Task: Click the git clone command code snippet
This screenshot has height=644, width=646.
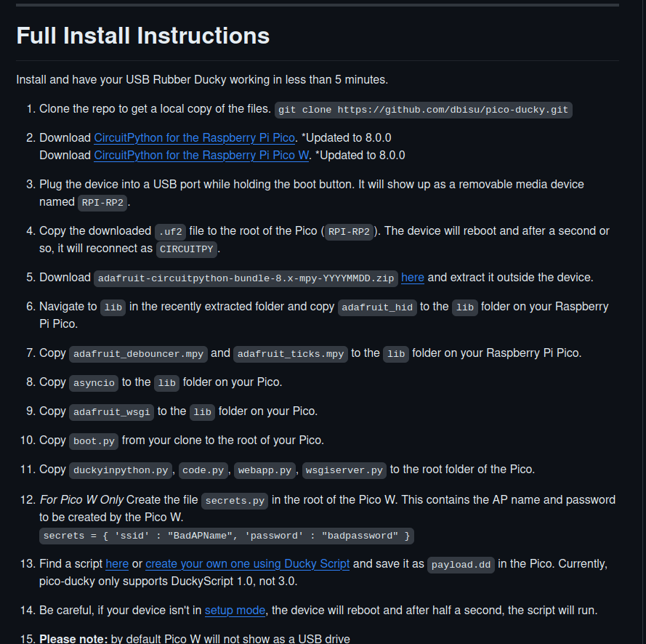Action: 424,110
